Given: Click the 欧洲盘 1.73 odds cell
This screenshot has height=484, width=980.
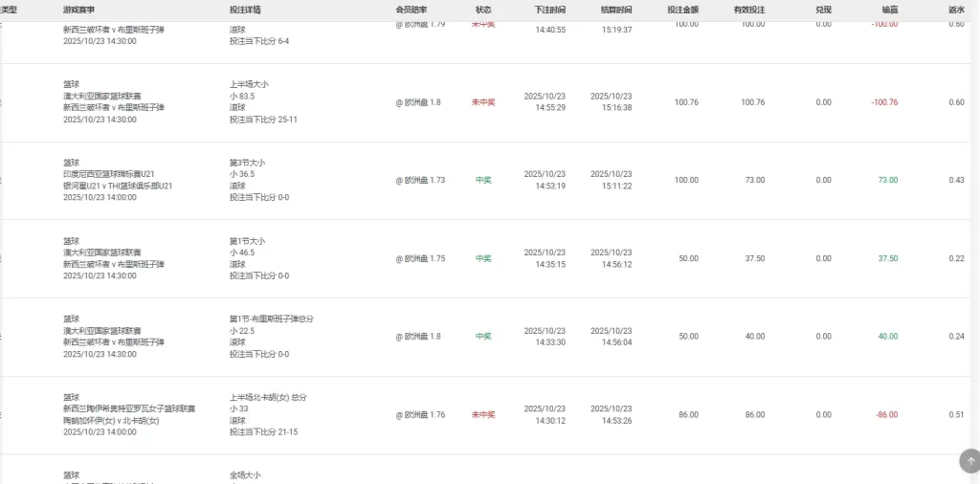Looking at the screenshot, I should coord(421,180).
